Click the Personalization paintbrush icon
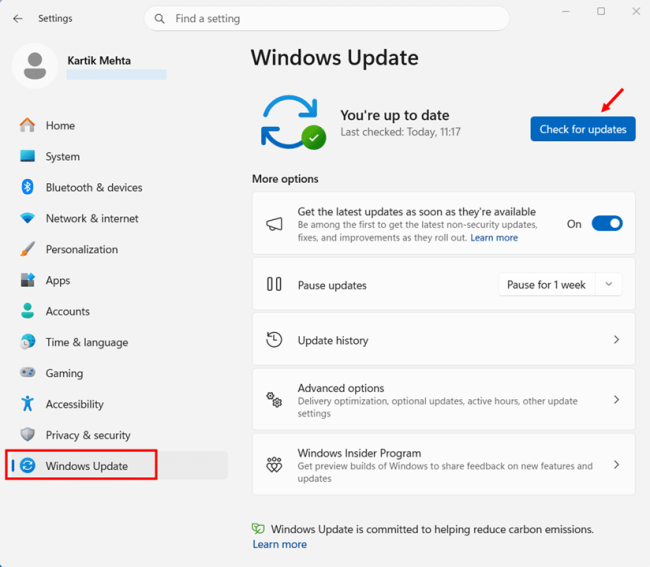Image resolution: width=650 pixels, height=567 pixels. click(27, 249)
